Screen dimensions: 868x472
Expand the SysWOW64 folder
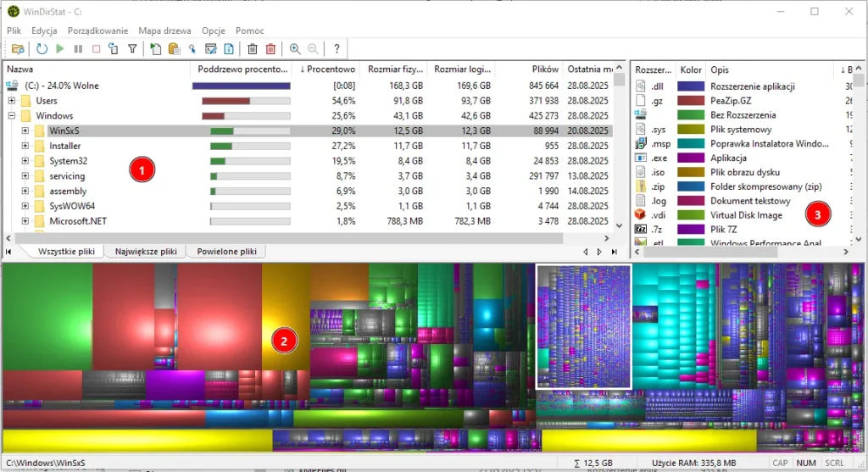(25, 206)
